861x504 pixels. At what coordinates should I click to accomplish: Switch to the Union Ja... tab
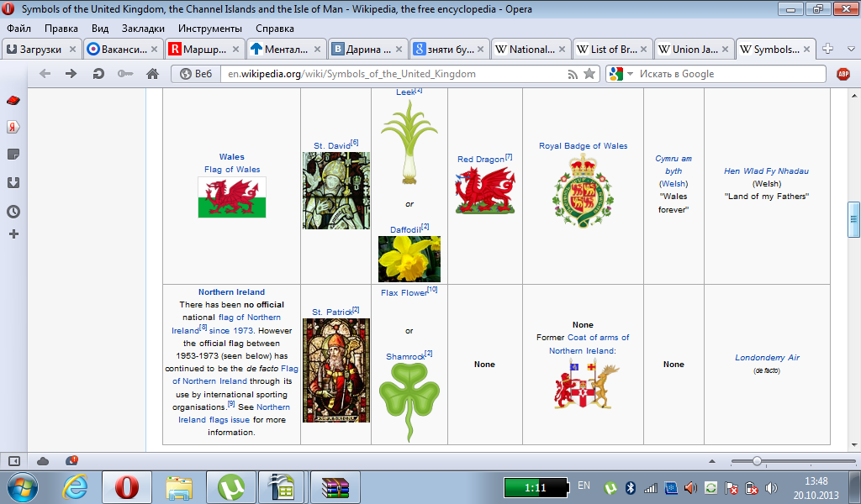pyautogui.click(x=695, y=50)
